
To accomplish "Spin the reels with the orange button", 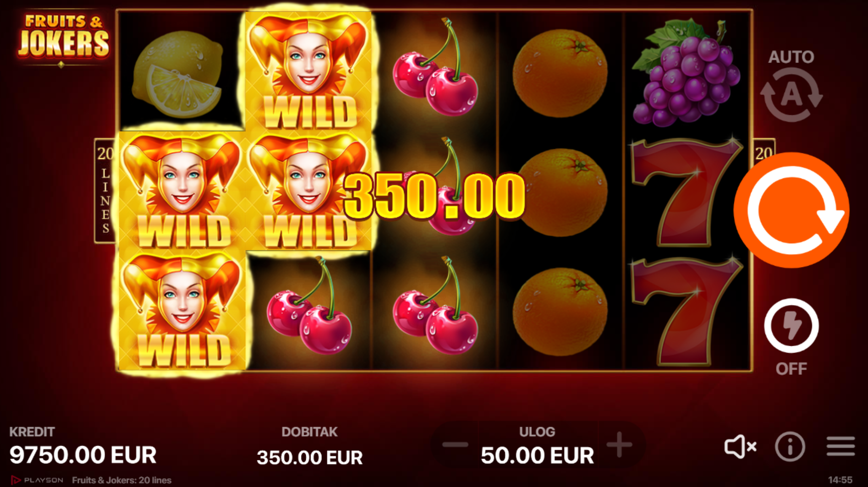I will (792, 210).
